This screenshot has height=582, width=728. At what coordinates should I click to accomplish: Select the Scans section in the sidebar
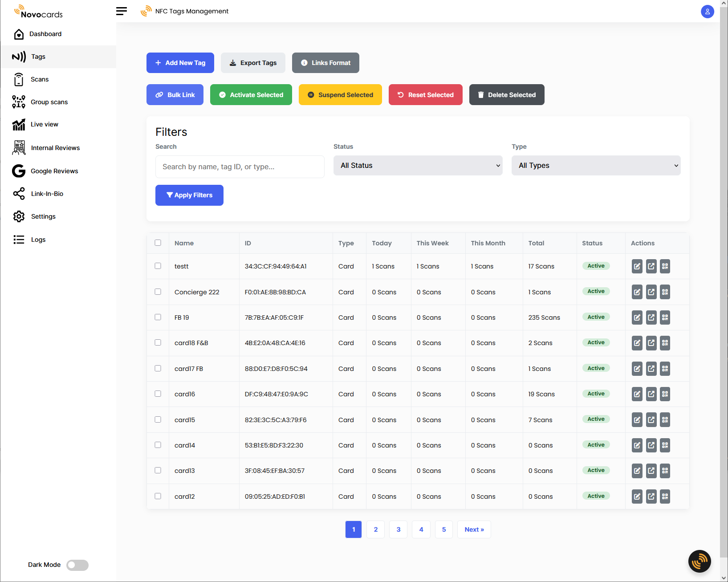click(40, 79)
